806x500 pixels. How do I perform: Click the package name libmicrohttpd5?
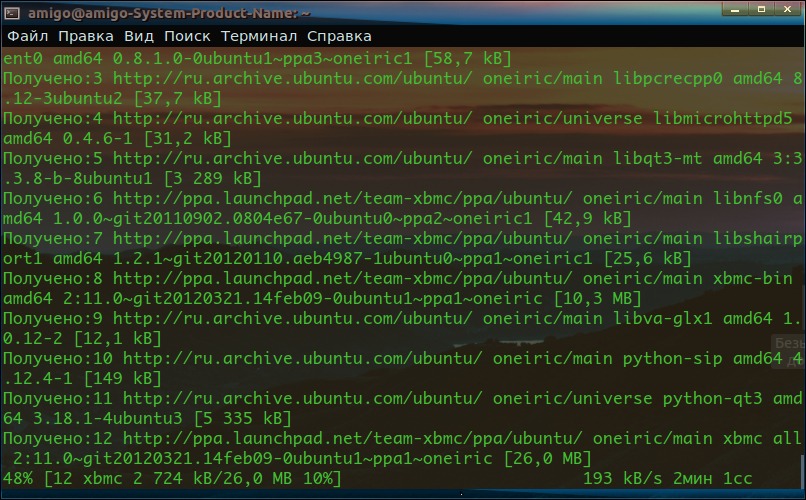tap(723, 118)
